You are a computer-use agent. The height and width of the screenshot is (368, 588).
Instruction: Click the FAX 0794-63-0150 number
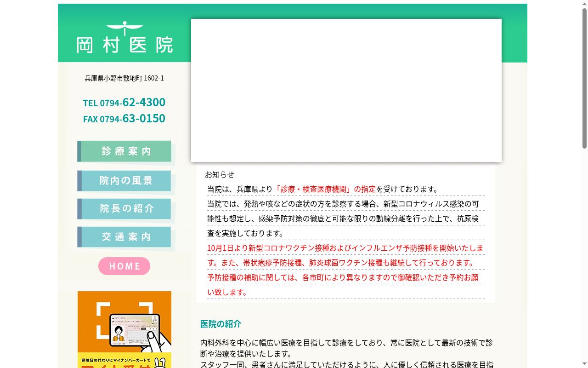[124, 118]
